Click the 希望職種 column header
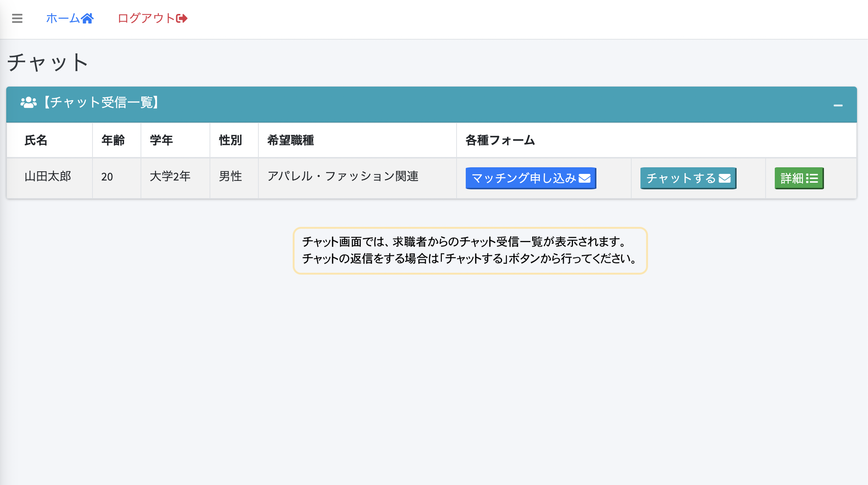This screenshot has height=485, width=868. tap(291, 140)
